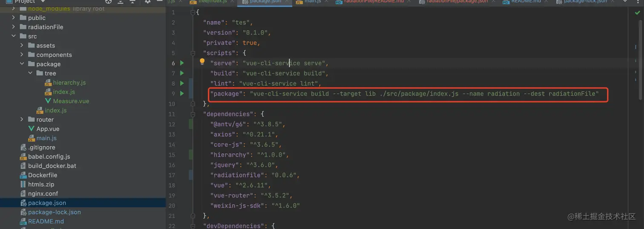The height and width of the screenshot is (229, 644).
Task: Click the htmls.zip archive icon
Action: click(23, 184)
